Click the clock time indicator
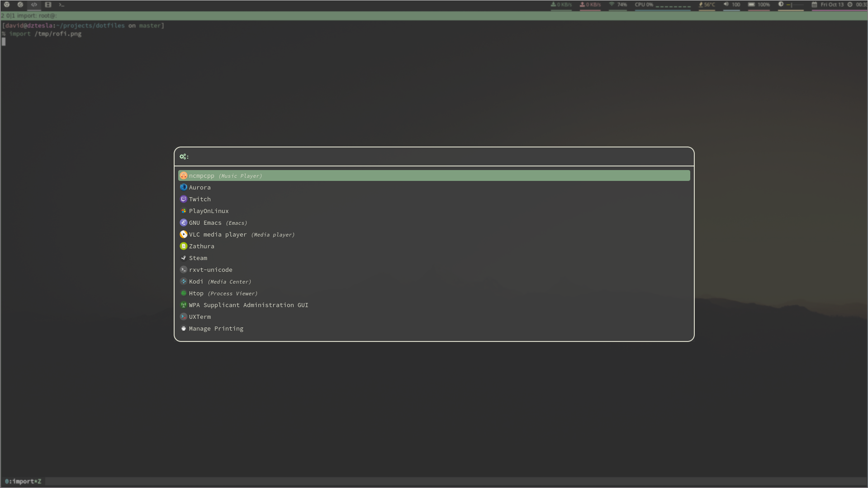 [857, 5]
